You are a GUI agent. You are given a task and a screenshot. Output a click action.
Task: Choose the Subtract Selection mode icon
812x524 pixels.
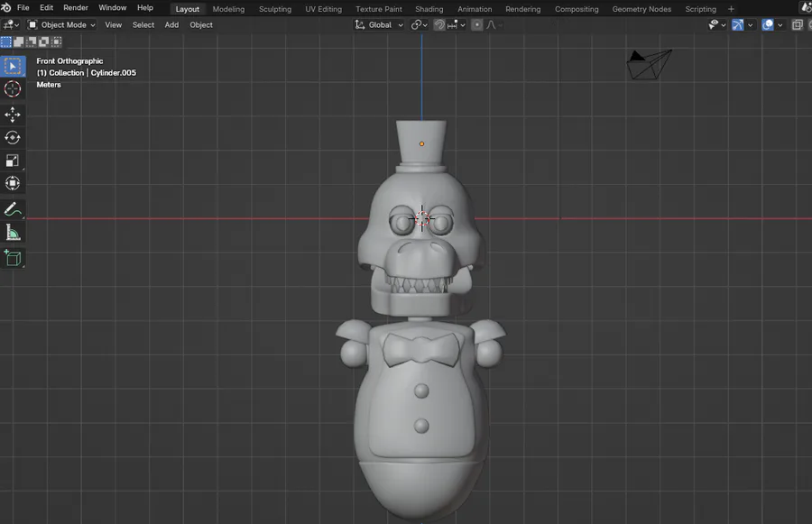coord(31,42)
